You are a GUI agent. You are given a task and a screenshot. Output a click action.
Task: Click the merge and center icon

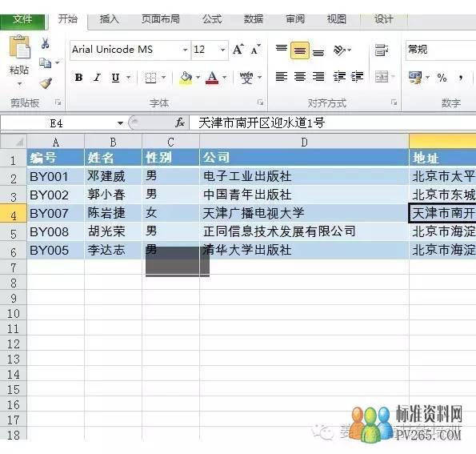pyautogui.click(x=382, y=77)
